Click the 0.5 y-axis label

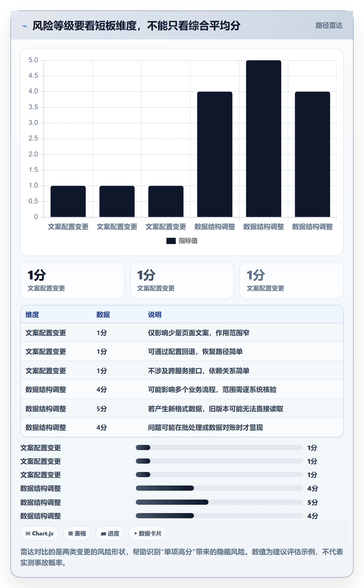point(33,201)
